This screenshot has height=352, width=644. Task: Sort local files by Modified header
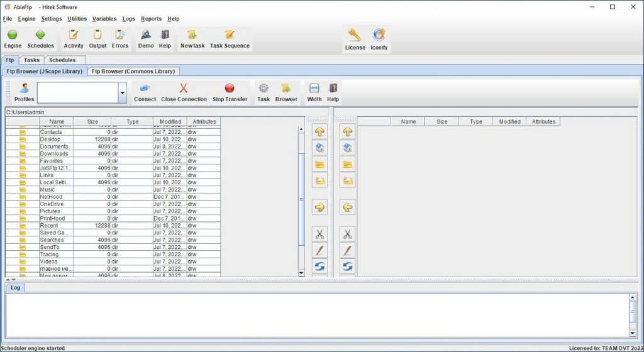(x=170, y=121)
